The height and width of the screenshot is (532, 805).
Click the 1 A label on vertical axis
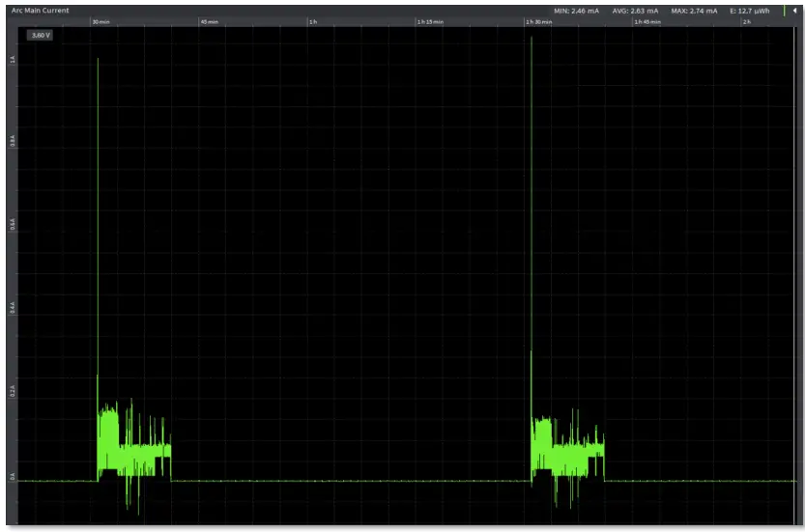click(x=13, y=60)
